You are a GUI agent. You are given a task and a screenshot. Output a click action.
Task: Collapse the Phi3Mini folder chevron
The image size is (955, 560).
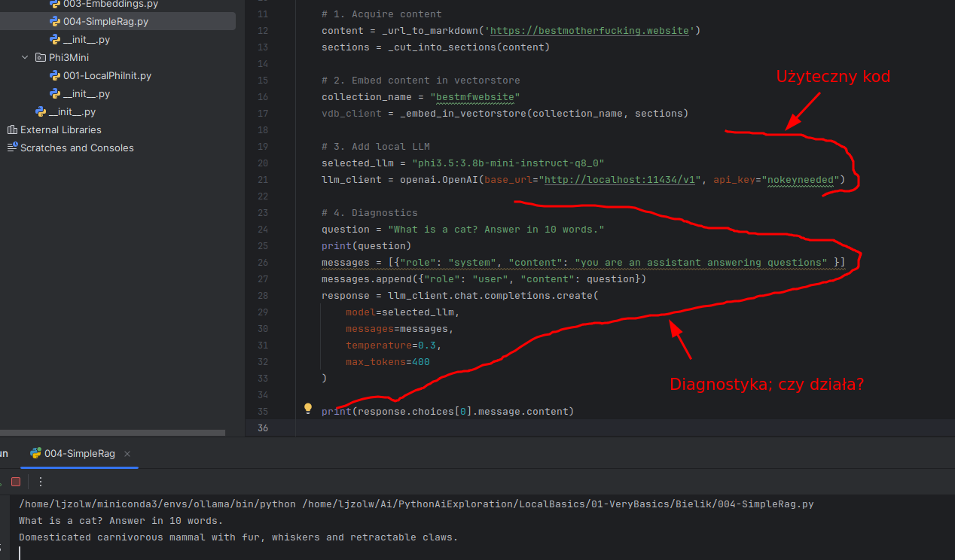coord(25,58)
